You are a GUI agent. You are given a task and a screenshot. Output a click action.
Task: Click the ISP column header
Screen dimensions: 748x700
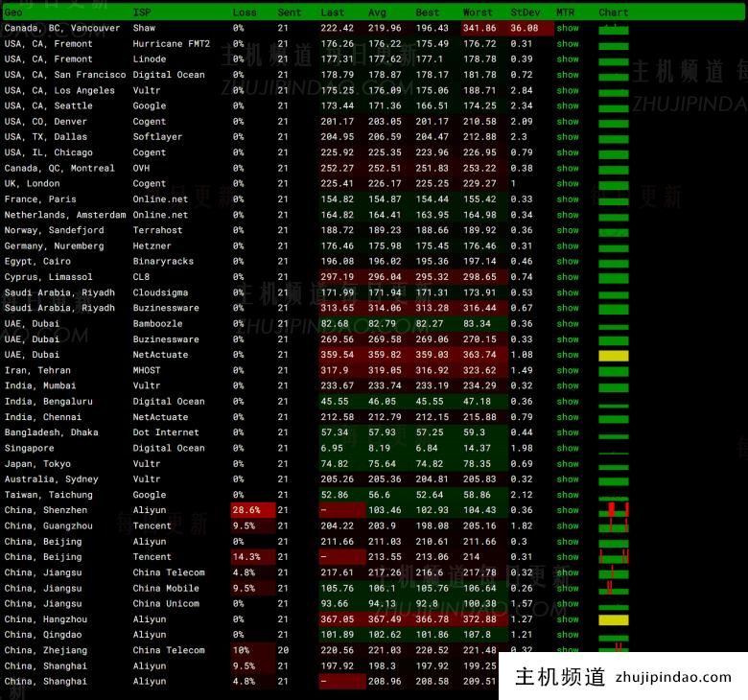pos(142,12)
